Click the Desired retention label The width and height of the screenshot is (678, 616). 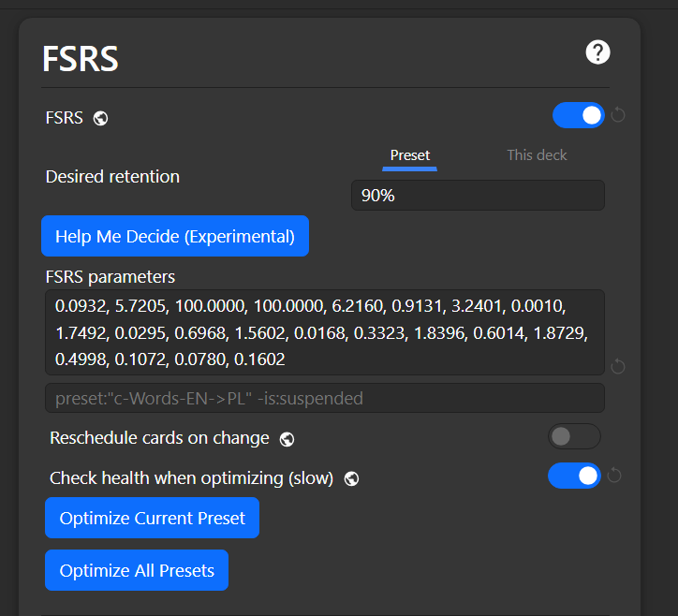point(112,177)
